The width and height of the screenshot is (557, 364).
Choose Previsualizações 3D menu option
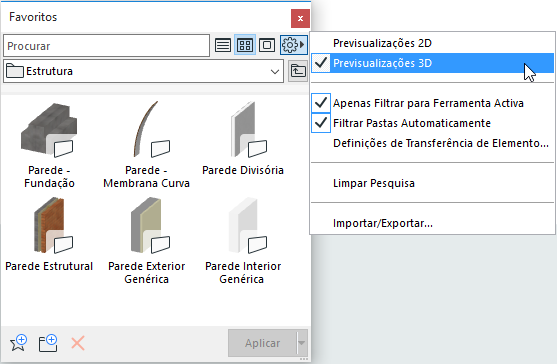433,63
